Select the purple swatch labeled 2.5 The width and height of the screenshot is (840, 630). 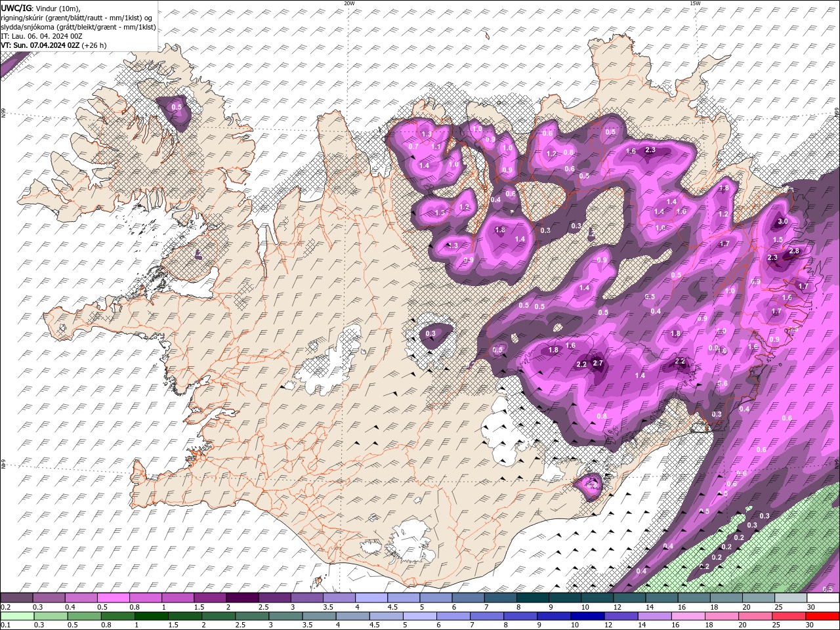[274, 598]
